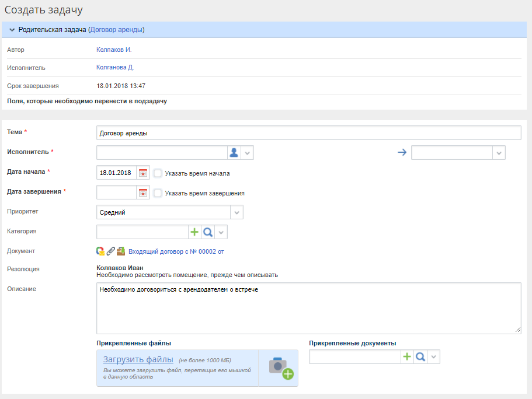
Task: Click the Тема text field
Action: (308, 133)
